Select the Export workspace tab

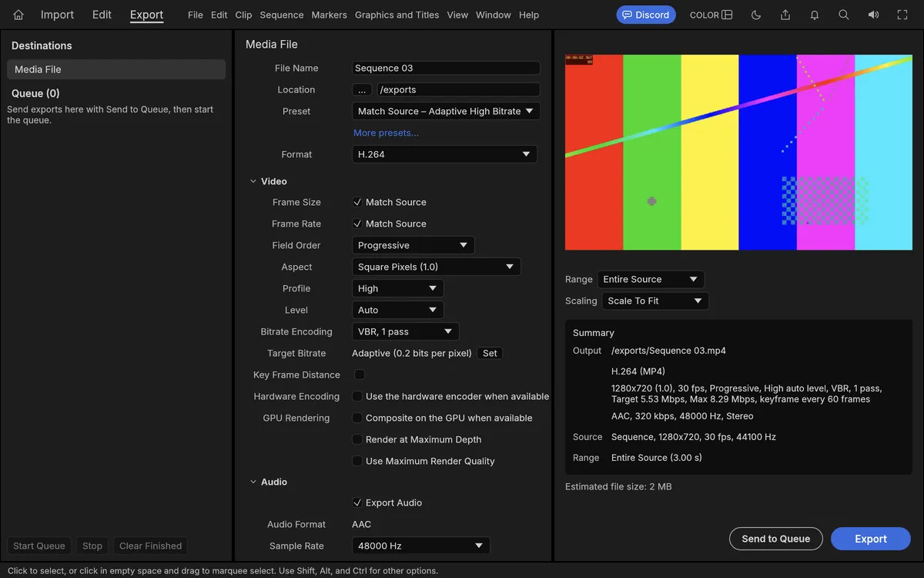click(146, 15)
